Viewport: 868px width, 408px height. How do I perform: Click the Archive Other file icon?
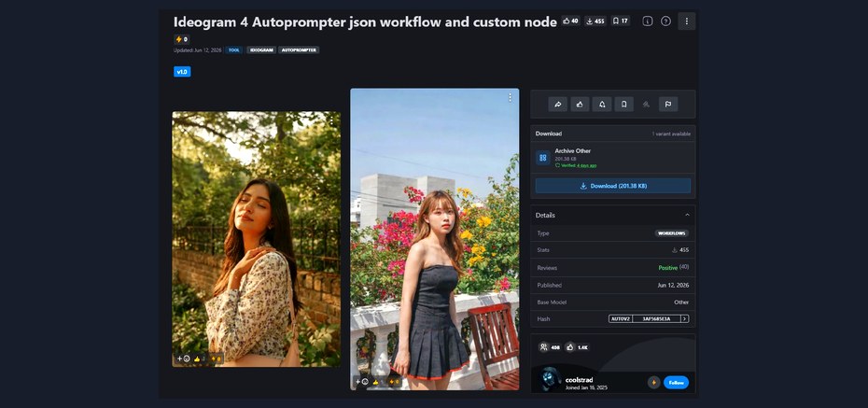click(543, 158)
